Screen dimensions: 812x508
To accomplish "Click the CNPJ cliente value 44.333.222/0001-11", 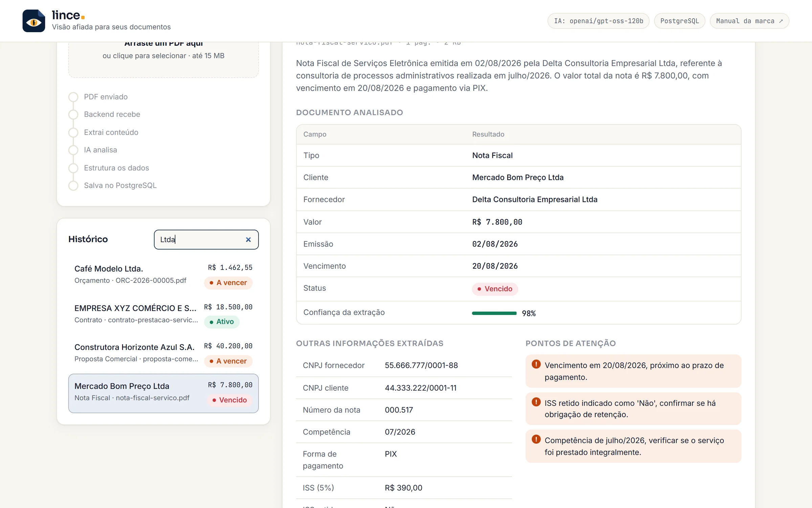I will pos(421,388).
